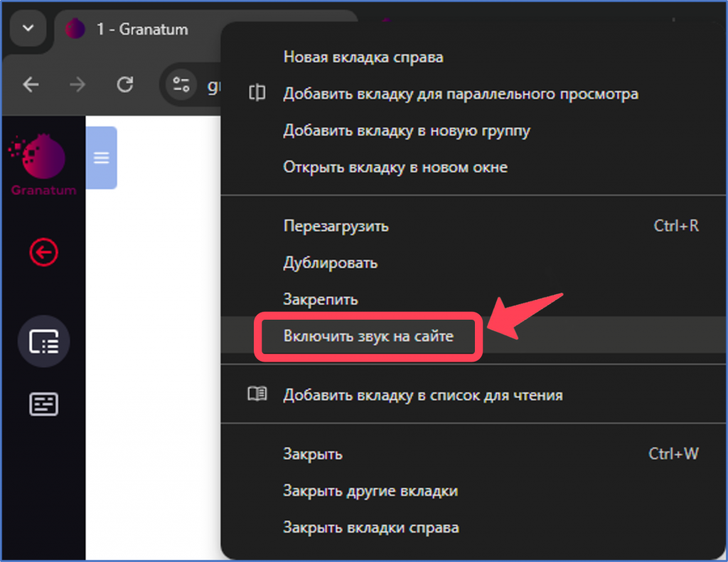Image resolution: width=728 pixels, height=562 pixels.
Task: Open the list view sidebar icon
Action: pos(43,342)
